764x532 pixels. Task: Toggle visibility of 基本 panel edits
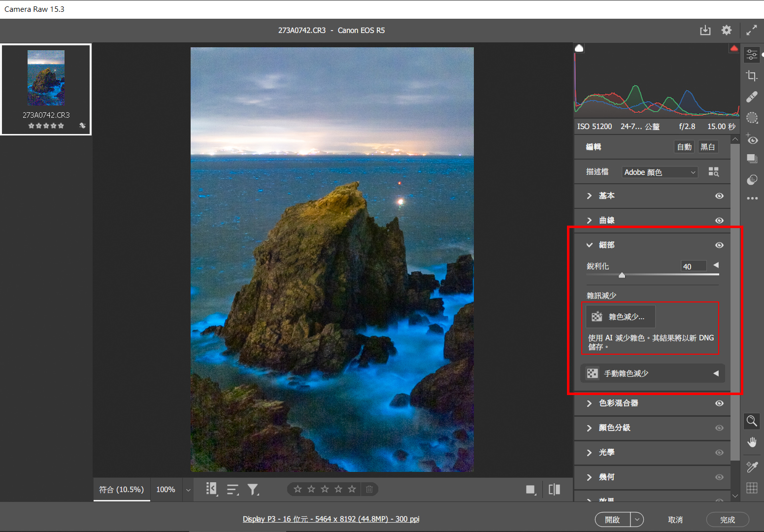[x=719, y=196]
